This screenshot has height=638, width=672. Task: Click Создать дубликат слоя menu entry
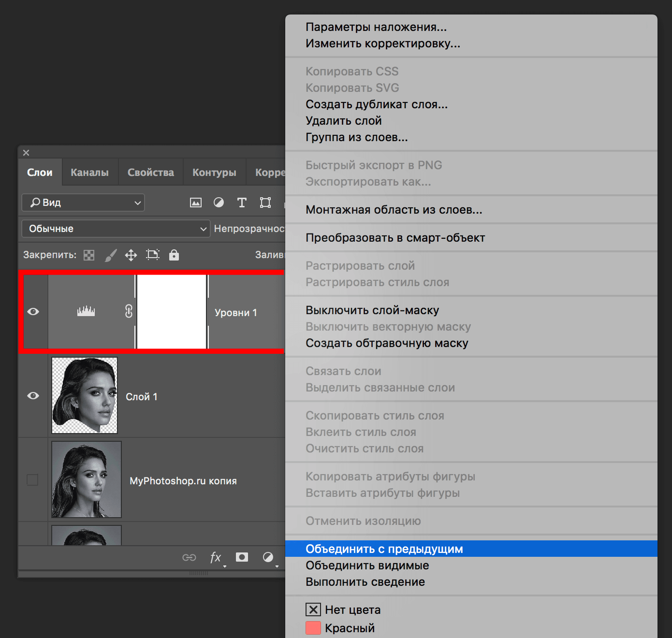point(376,104)
